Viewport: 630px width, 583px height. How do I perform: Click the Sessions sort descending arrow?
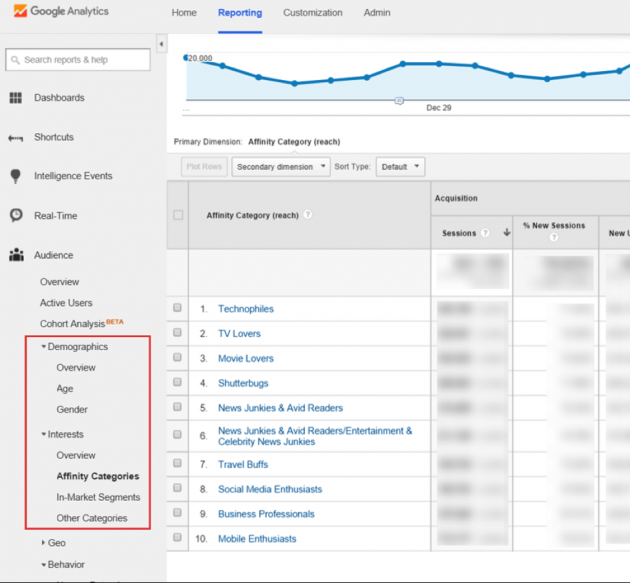[x=507, y=232]
